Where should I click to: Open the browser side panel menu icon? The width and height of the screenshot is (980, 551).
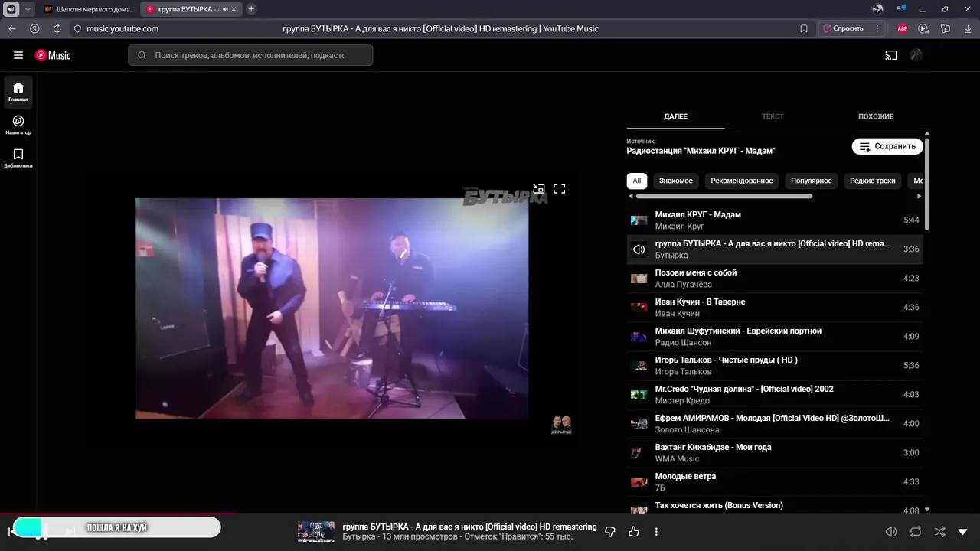point(902,9)
